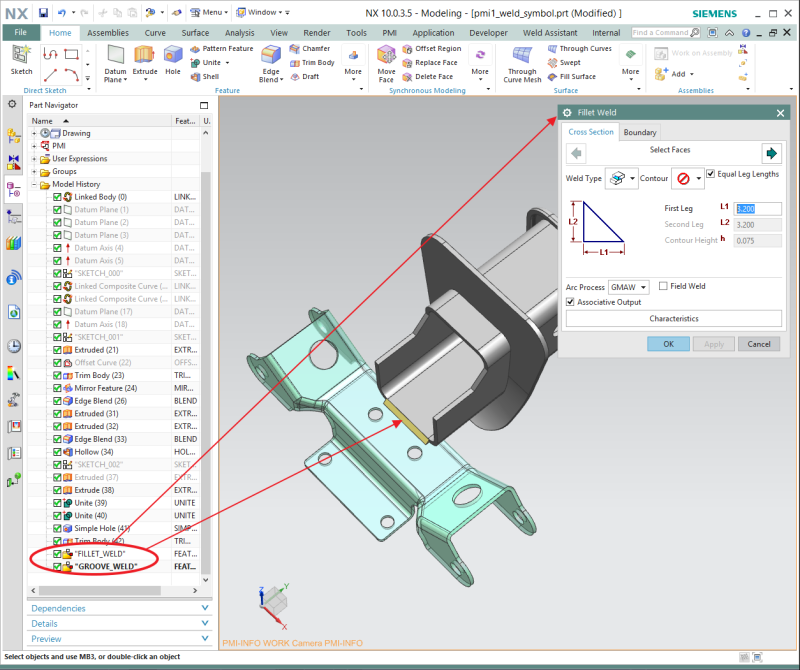Toggle checkbox for Hollow (34)

pyautogui.click(x=57, y=452)
